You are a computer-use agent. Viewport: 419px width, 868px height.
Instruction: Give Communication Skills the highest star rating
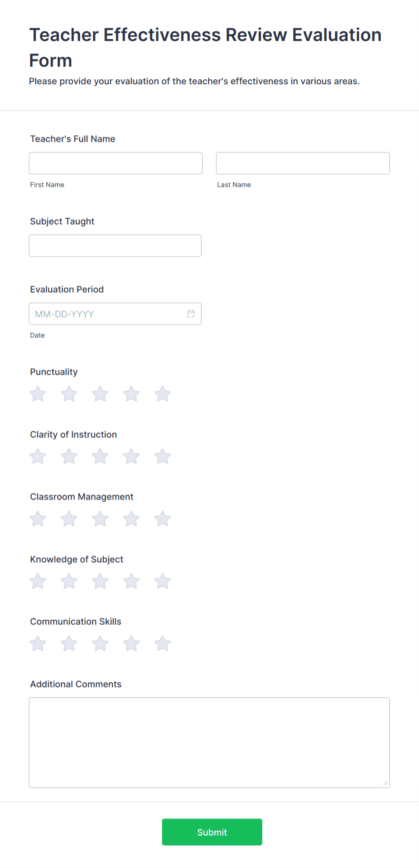(x=162, y=643)
